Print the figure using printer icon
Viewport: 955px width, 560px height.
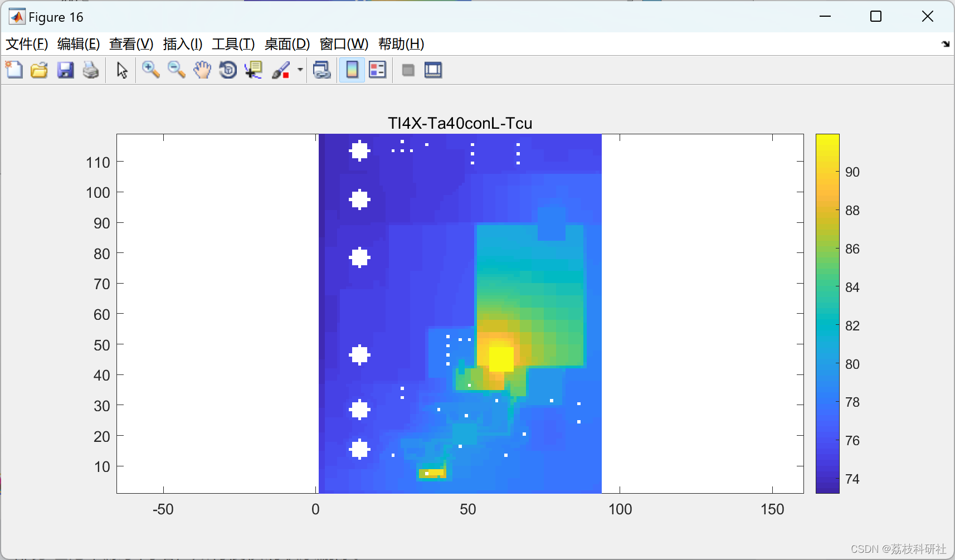(x=91, y=70)
